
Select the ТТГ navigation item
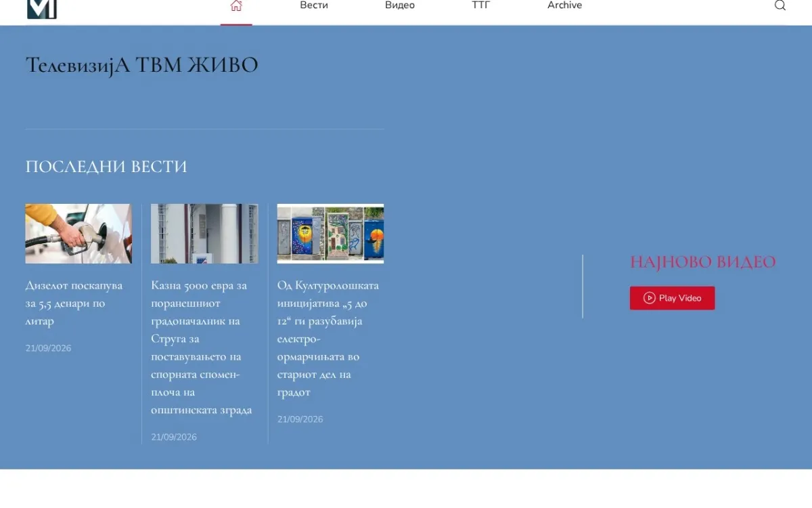[x=481, y=5]
